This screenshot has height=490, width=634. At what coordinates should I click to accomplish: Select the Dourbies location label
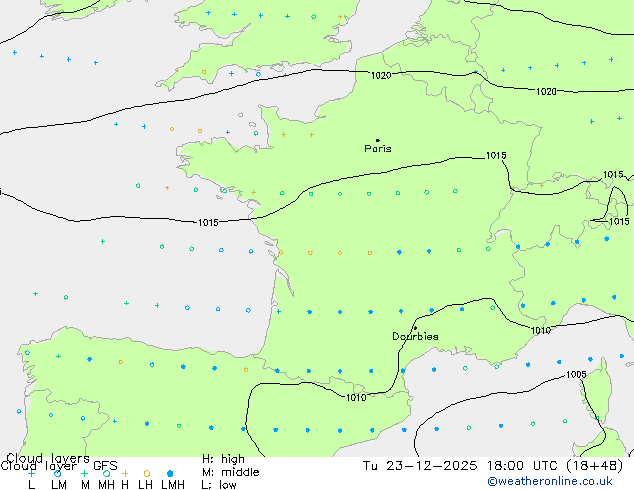tap(415, 336)
